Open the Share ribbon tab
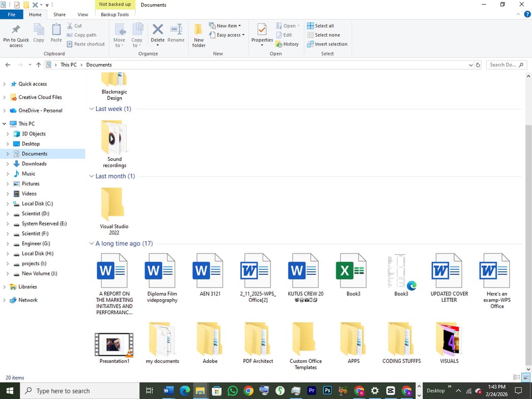The width and height of the screenshot is (532, 399). [60, 15]
